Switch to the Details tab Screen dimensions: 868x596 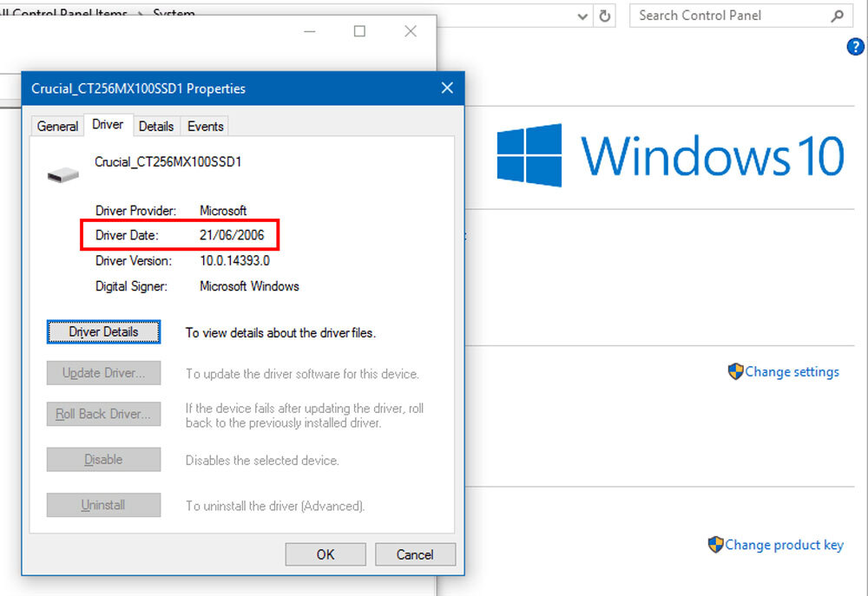coord(156,126)
